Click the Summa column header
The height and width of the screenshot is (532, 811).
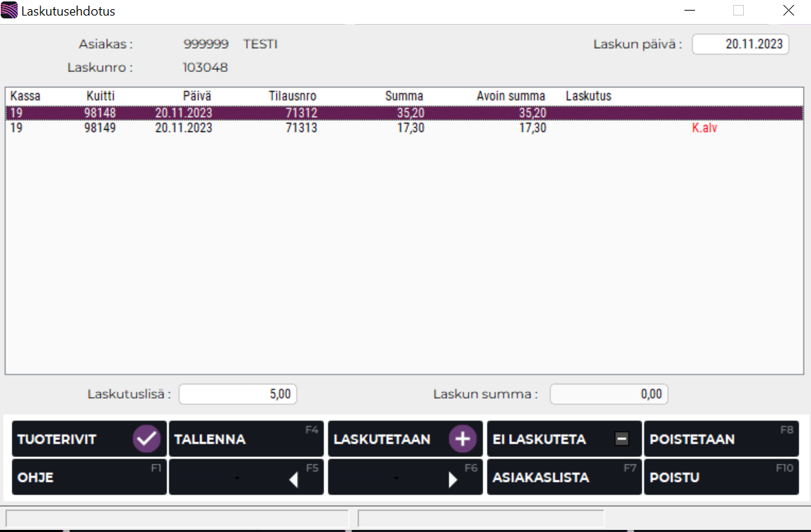pos(404,96)
